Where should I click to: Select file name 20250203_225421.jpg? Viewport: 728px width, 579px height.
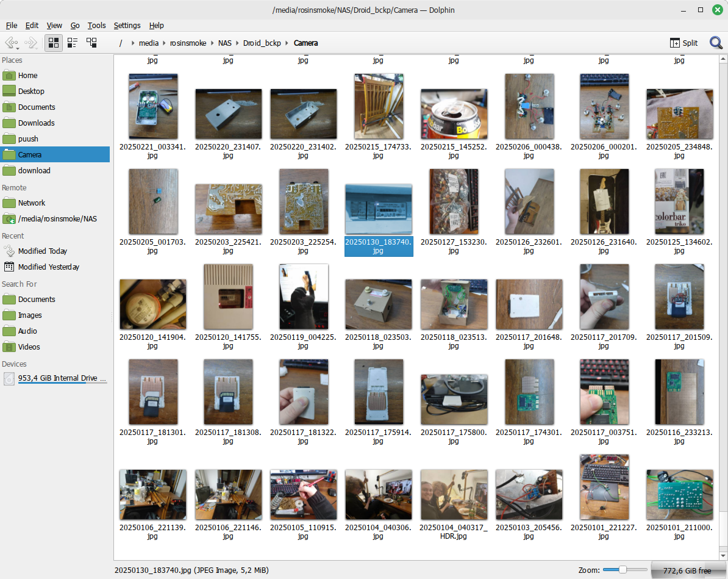point(228,246)
